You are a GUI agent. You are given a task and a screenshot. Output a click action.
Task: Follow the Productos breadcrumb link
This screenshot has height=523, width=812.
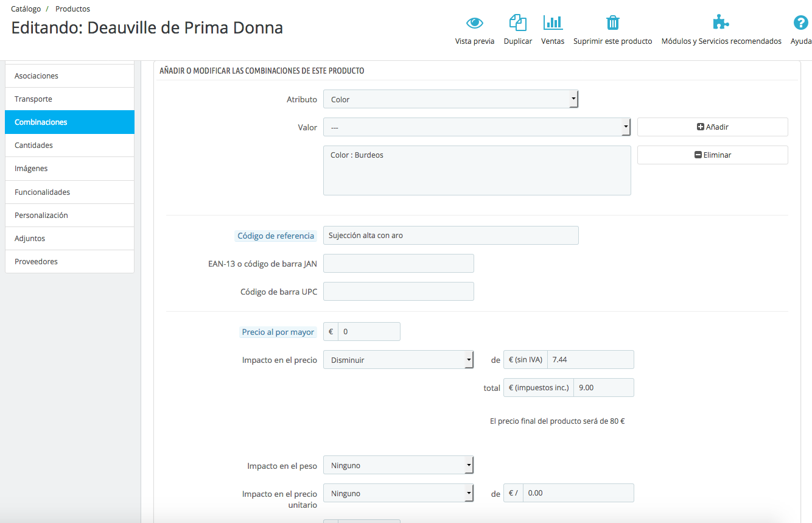pos(72,9)
